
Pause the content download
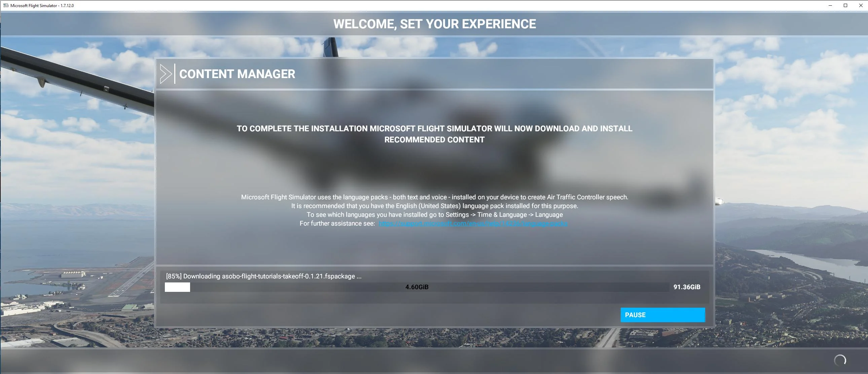tap(662, 315)
